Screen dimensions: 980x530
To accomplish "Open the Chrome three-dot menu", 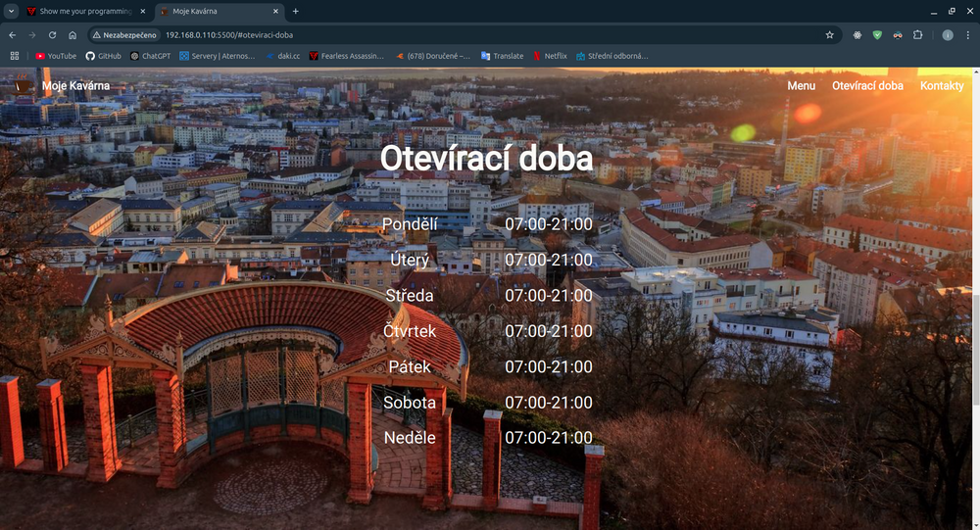I will point(968,35).
